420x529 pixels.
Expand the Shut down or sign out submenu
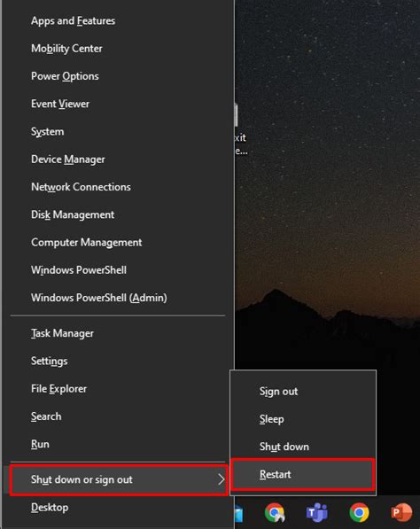point(119,479)
